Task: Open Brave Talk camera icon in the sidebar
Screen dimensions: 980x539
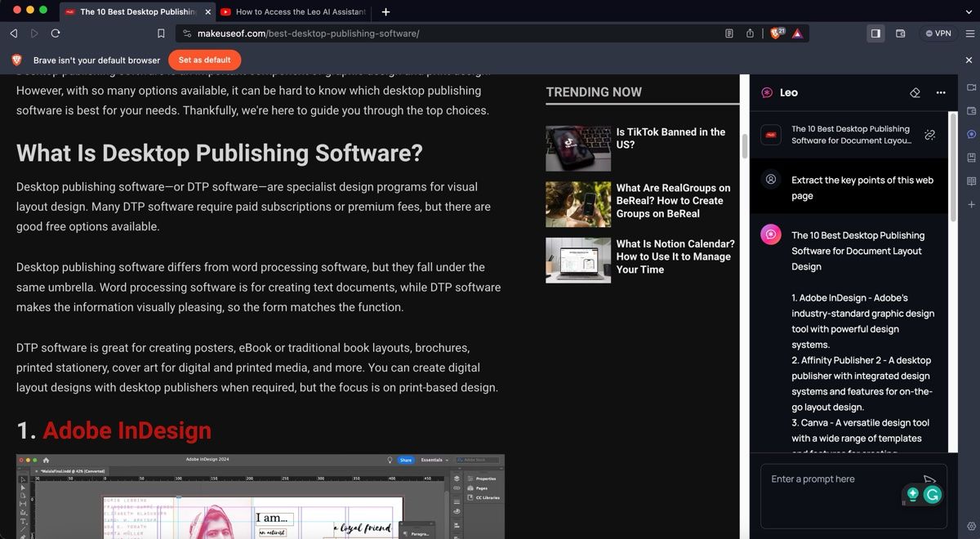Action: pyautogui.click(x=971, y=87)
